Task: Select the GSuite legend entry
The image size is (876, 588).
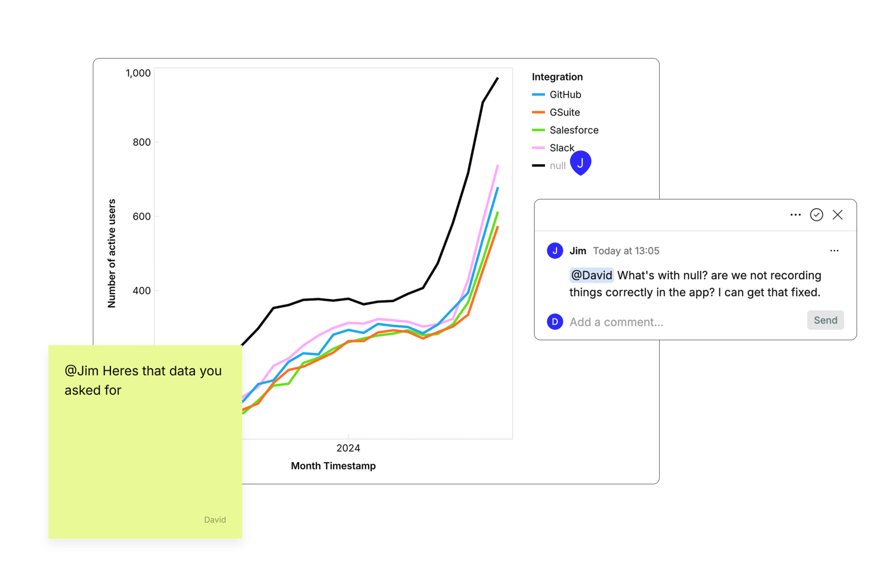Action: click(x=565, y=112)
